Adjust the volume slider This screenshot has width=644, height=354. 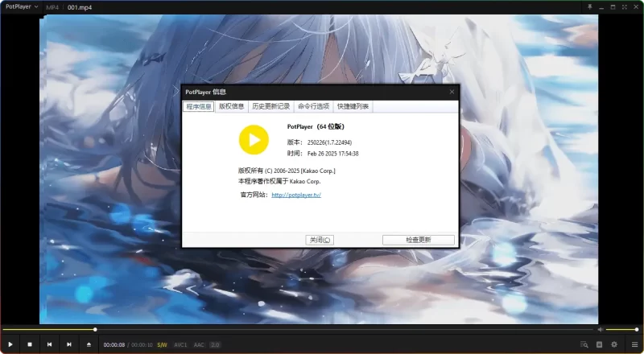(621, 329)
